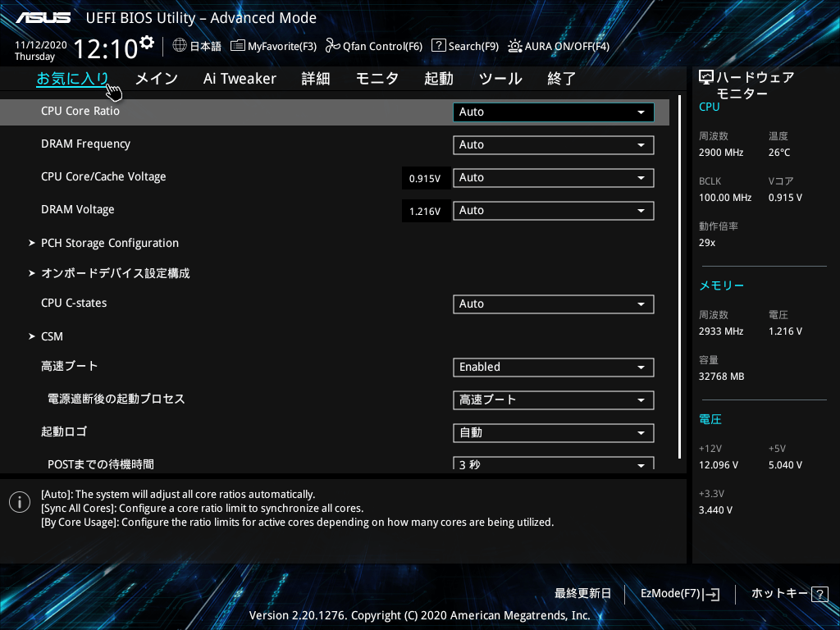
Task: Click the 起動ロゴ label
Action: [x=64, y=431]
